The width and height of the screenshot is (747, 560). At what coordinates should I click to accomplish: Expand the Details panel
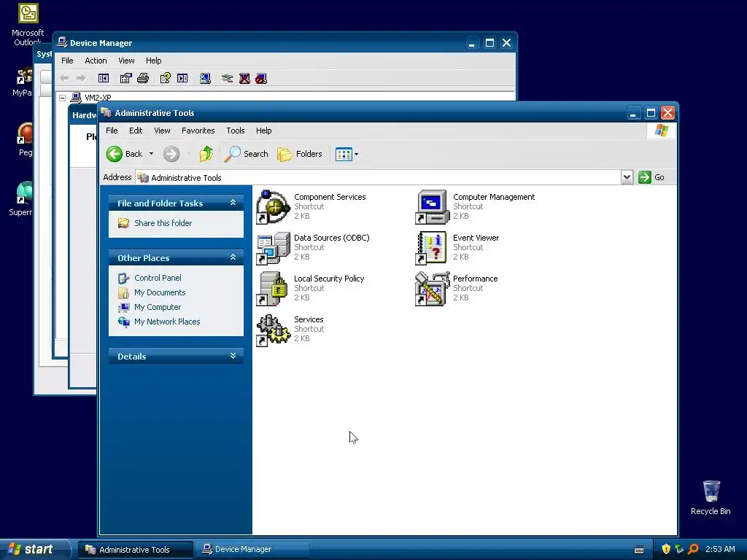tap(233, 356)
